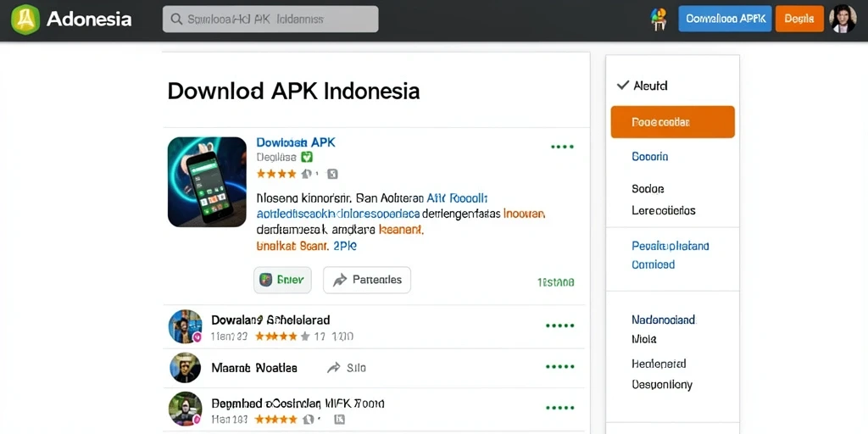
Task: Open the 'Gesponlleny' sidebar item
Action: [x=662, y=385]
